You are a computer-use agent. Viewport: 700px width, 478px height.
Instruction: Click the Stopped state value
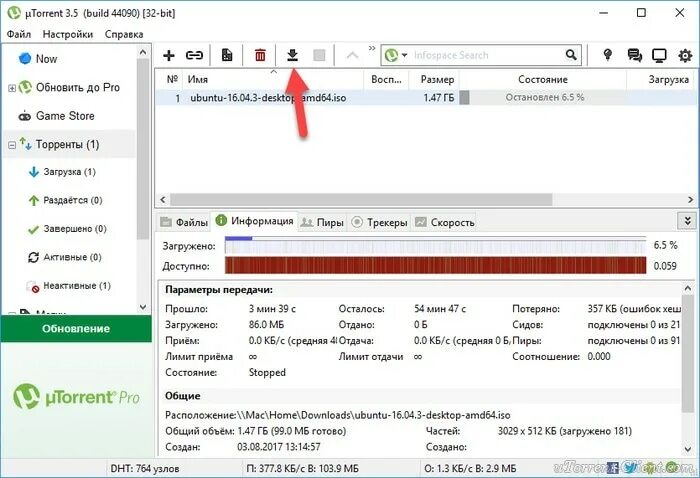coord(267,373)
